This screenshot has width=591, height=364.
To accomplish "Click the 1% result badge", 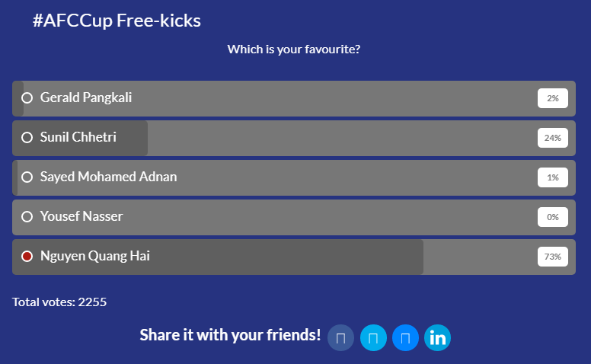I will point(553,177).
